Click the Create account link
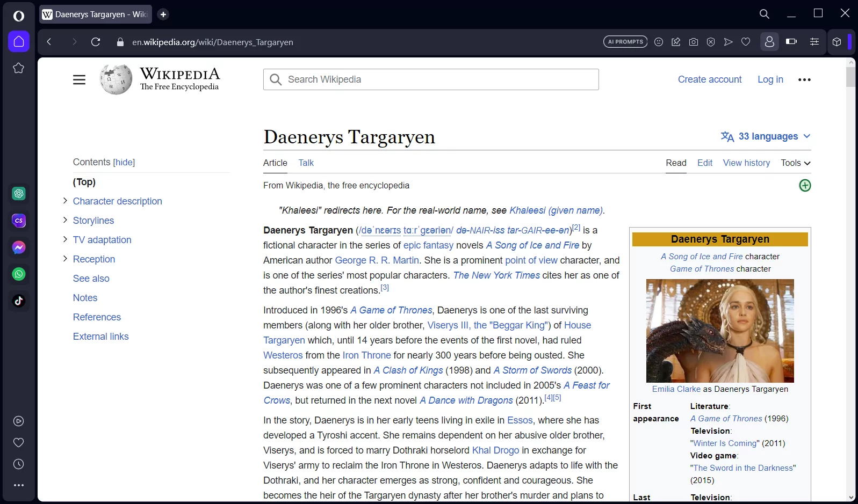The height and width of the screenshot is (504, 858). pos(710,79)
